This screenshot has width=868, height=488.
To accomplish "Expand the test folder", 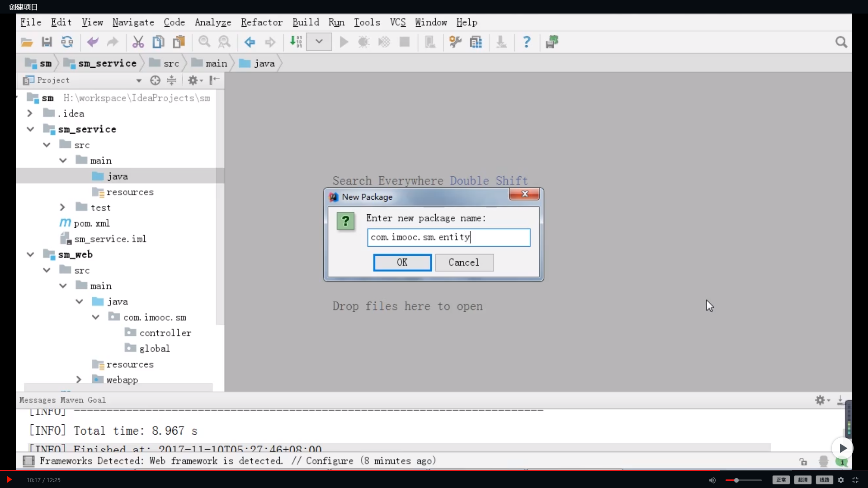I will [x=63, y=207].
